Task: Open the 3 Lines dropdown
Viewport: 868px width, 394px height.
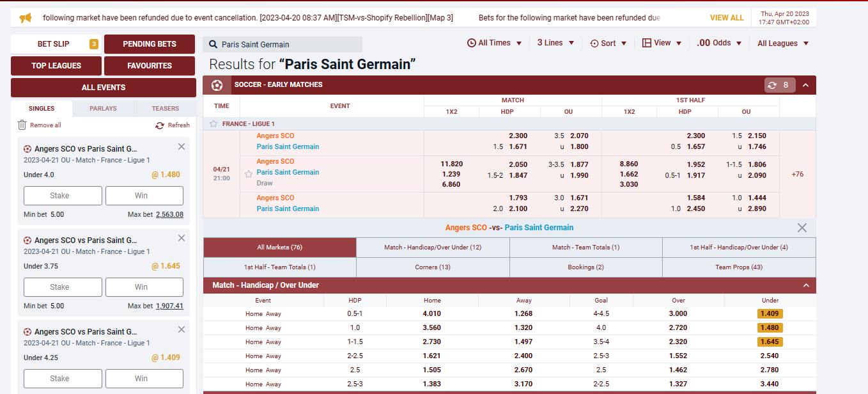Action: click(555, 43)
